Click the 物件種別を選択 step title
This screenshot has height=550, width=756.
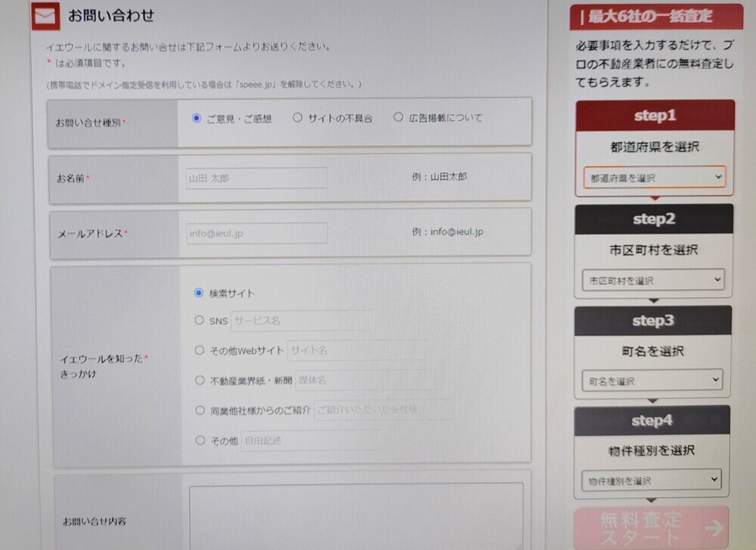click(x=652, y=451)
